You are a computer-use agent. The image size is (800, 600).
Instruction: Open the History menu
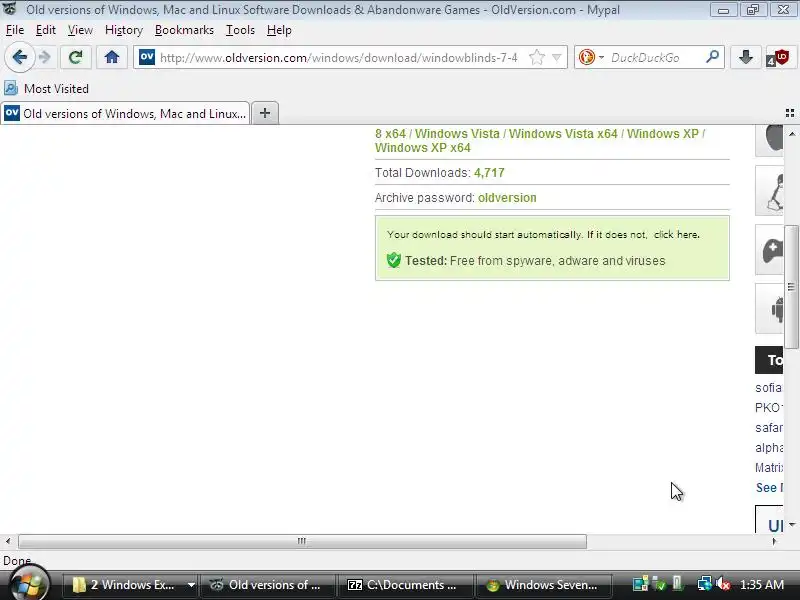tap(124, 30)
